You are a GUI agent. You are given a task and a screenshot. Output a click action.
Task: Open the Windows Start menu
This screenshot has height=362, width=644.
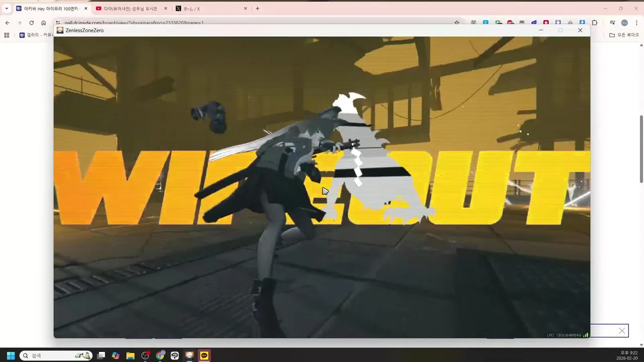[11, 355]
